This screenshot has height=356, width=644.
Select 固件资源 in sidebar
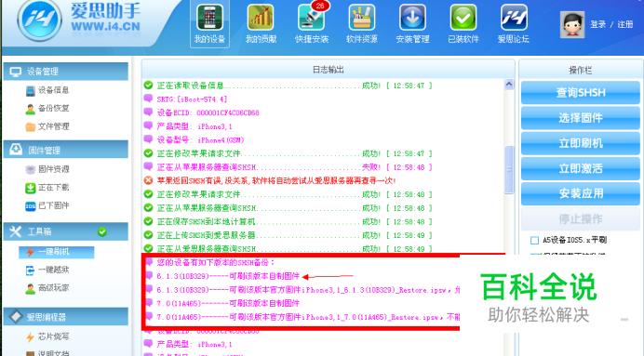(47, 169)
